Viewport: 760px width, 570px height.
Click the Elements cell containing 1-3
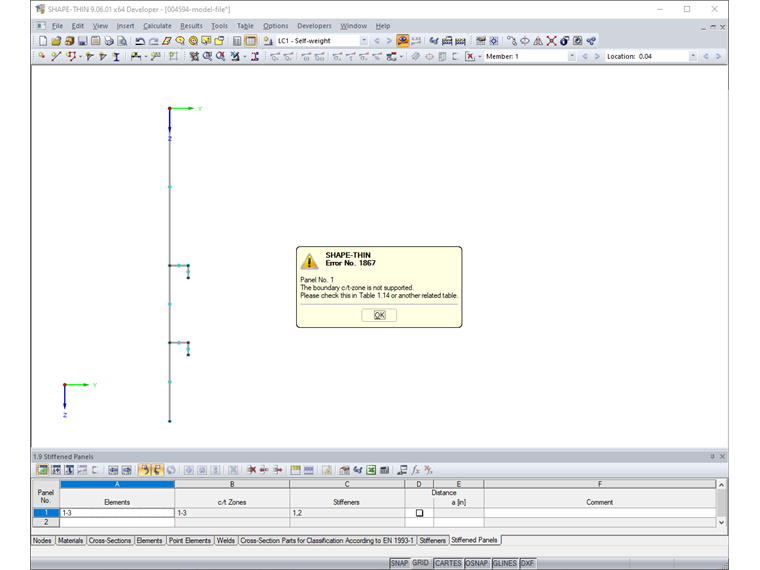coord(117,513)
